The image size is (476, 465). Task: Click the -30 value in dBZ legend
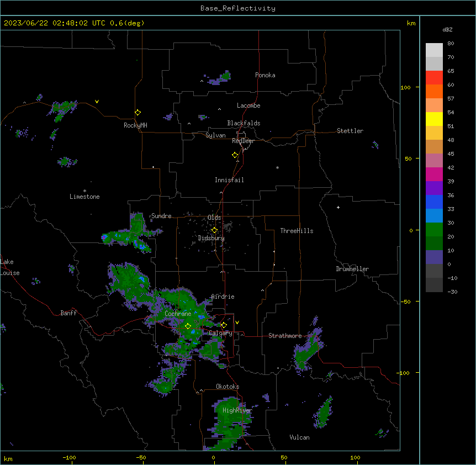(452, 292)
